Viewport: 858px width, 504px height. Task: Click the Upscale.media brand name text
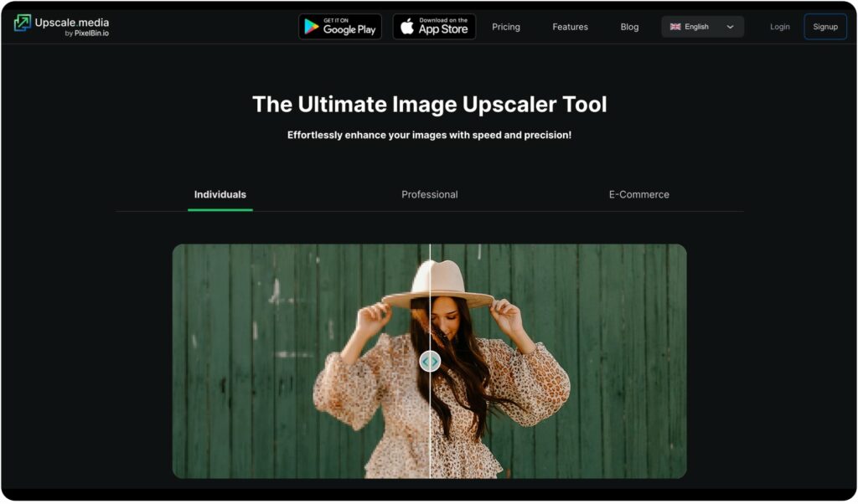tap(71, 22)
